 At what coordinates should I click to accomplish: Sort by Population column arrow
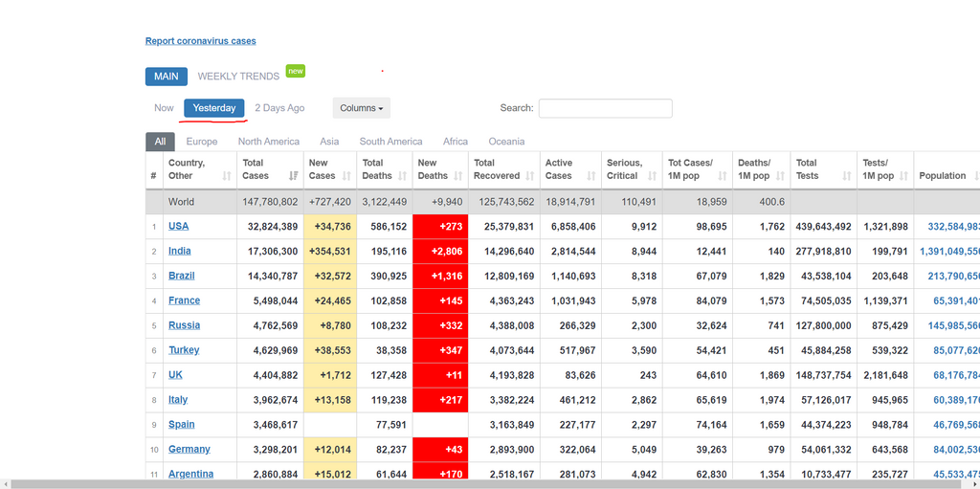975,176
